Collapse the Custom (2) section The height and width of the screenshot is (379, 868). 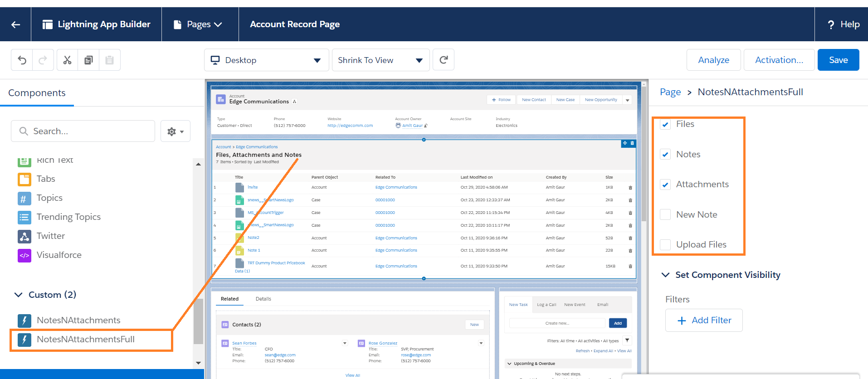click(x=19, y=295)
